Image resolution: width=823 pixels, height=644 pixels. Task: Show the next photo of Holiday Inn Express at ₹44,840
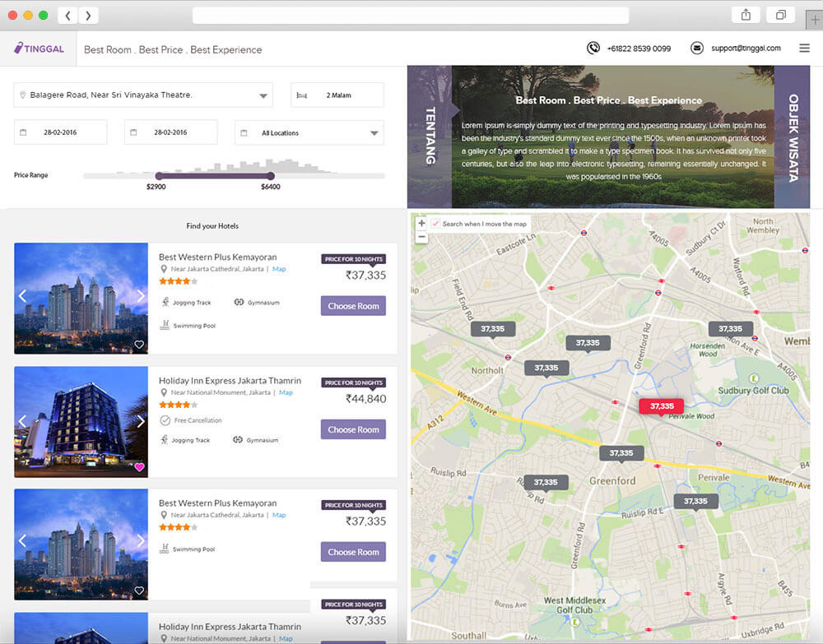click(x=141, y=421)
